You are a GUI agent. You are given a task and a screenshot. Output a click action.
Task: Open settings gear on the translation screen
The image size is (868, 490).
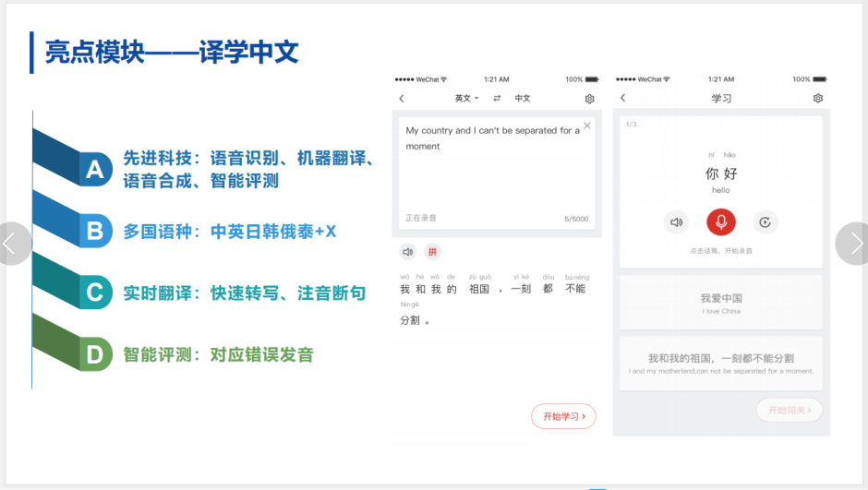click(590, 99)
